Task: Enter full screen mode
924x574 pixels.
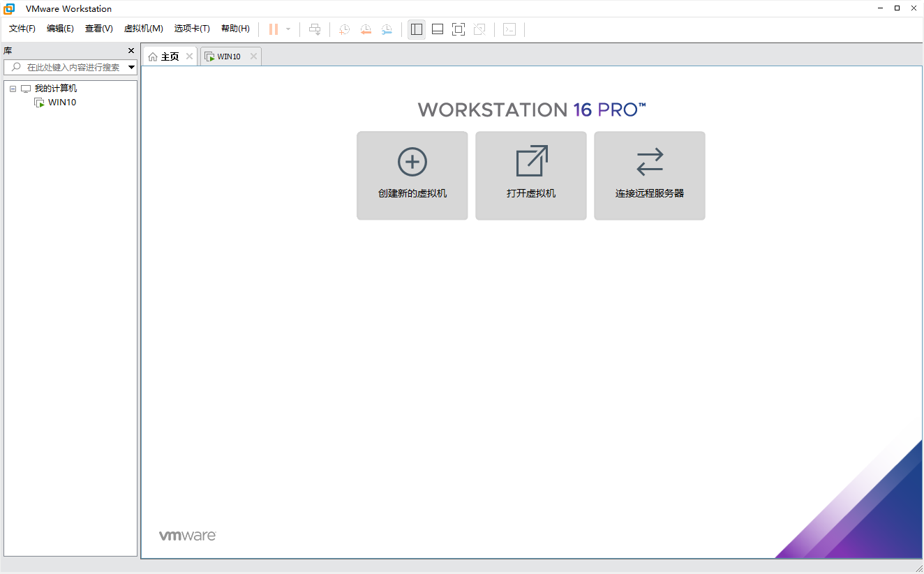Action: pyautogui.click(x=458, y=29)
